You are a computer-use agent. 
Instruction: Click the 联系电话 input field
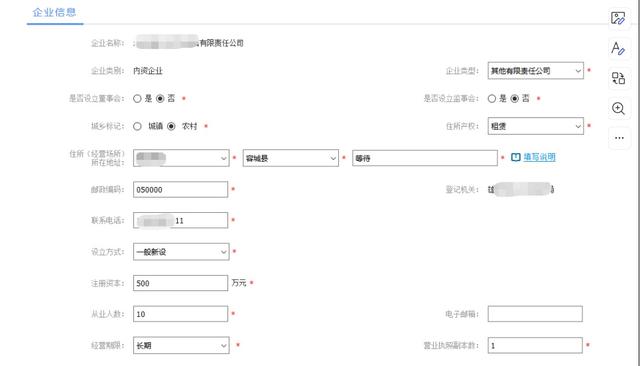[x=180, y=221]
